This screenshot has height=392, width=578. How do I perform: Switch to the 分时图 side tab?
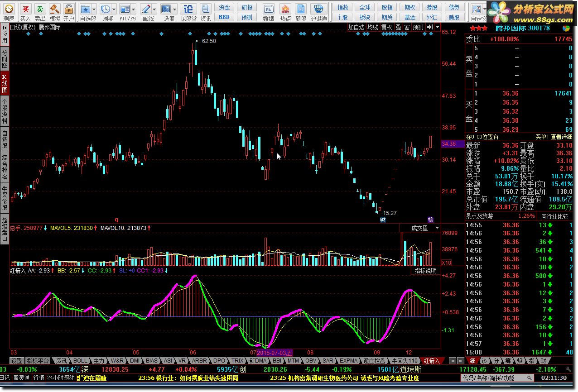(5, 59)
